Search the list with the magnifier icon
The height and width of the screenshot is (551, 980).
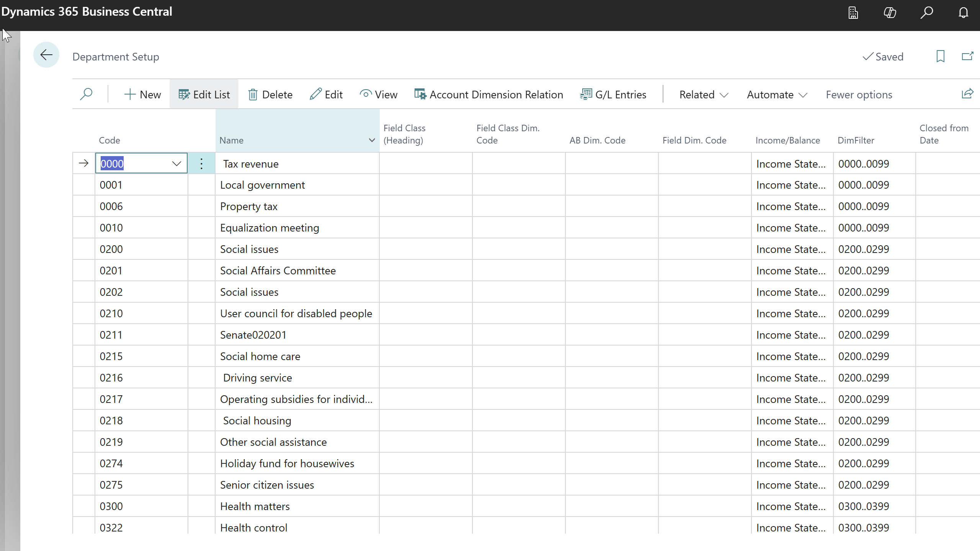(86, 94)
